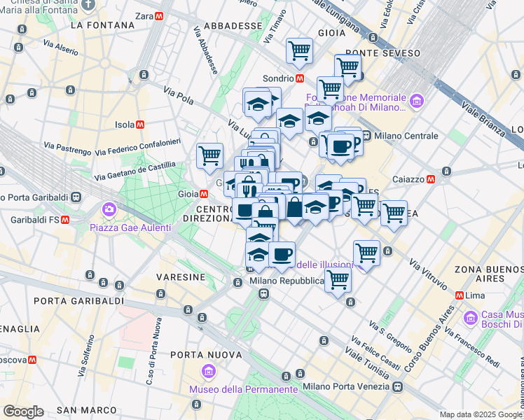Image resolution: width=524 pixels, height=420 pixels.
Task: Click the Moscova metro station icon
Action: click(x=32, y=360)
